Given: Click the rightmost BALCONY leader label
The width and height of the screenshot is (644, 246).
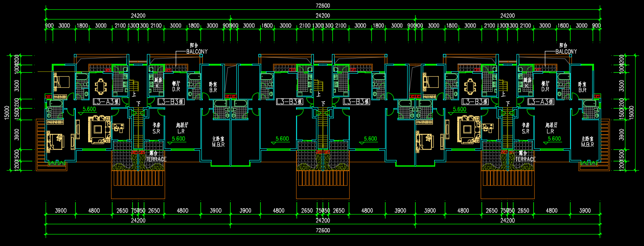Looking at the screenshot, I should coord(566,51).
